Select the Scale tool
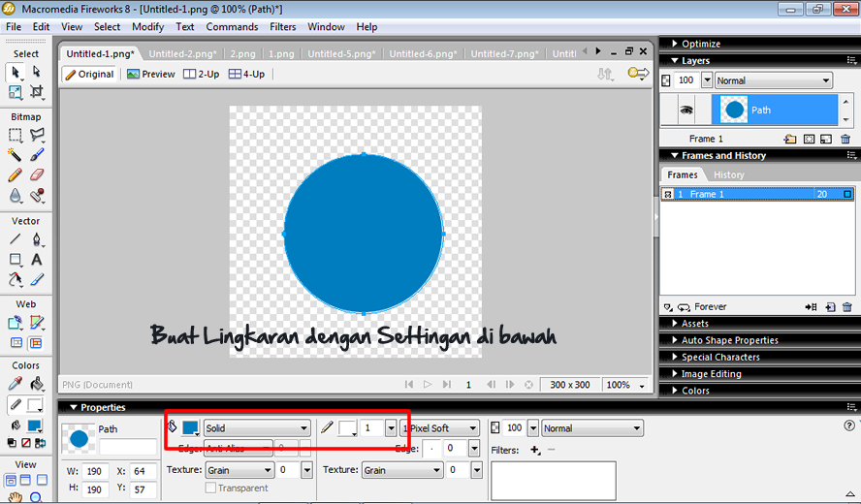Screen dimensions: 861x504 click(15, 92)
